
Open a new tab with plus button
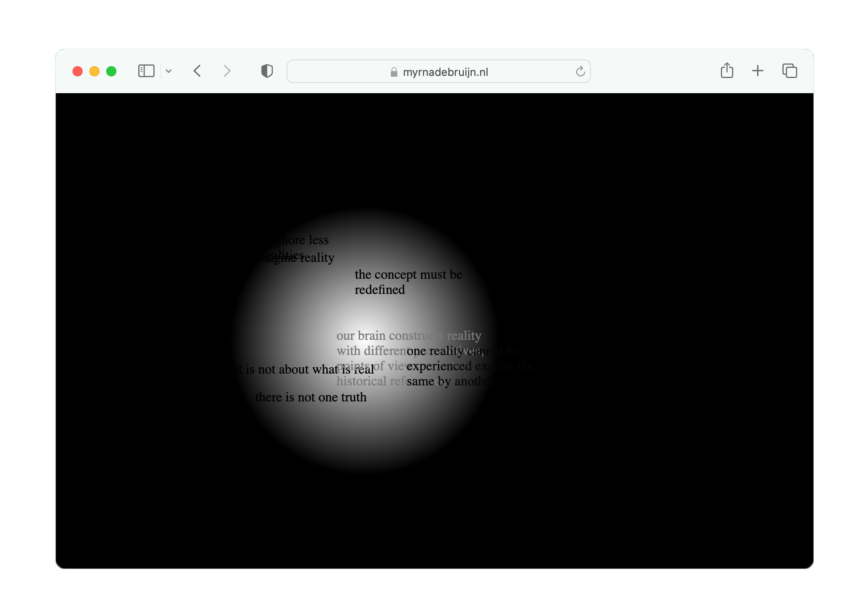(758, 71)
